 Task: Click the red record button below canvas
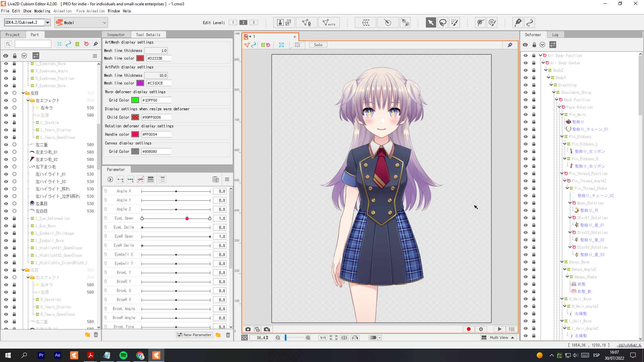coord(469,329)
